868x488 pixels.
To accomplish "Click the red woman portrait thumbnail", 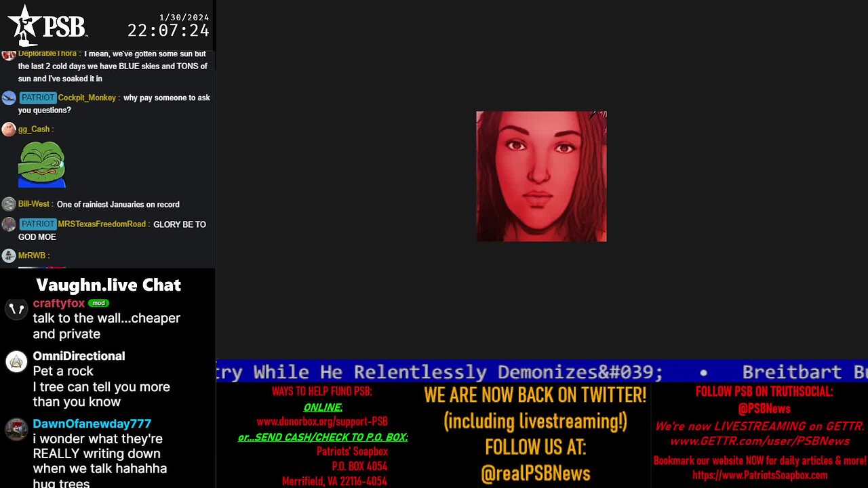I will click(541, 176).
